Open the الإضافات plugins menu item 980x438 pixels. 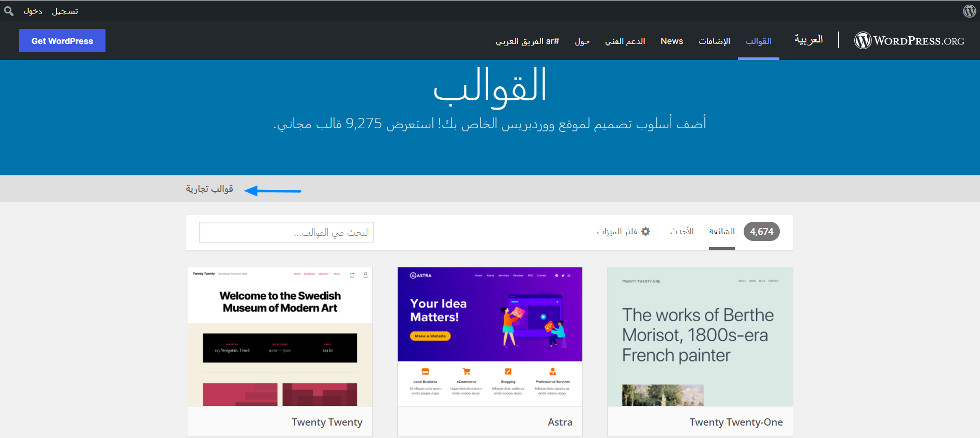714,41
